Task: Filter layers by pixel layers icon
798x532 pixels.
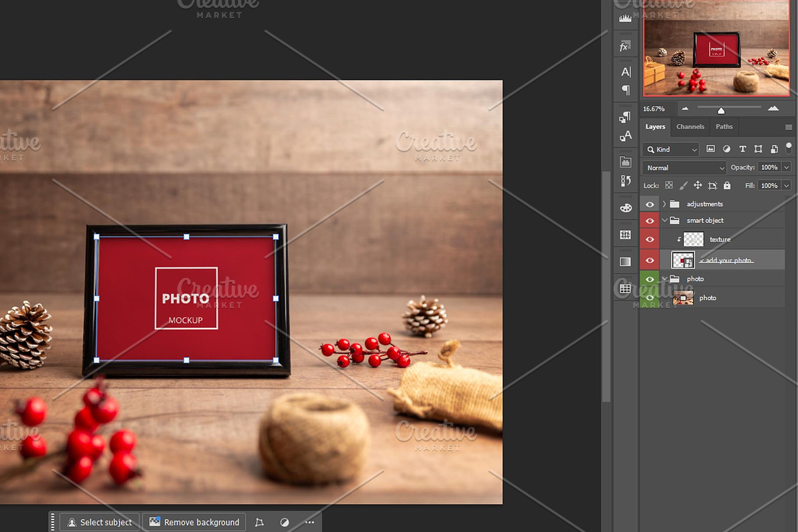Action: [711, 149]
